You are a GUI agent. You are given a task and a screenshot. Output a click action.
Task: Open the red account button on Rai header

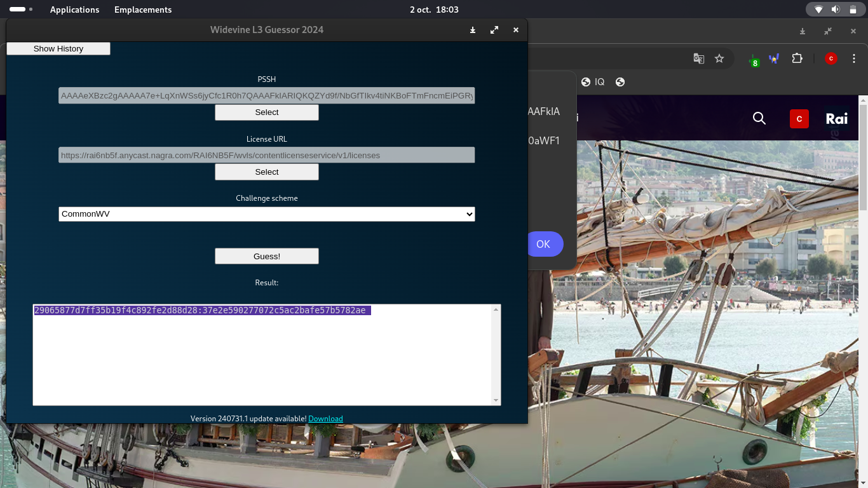[x=799, y=119]
